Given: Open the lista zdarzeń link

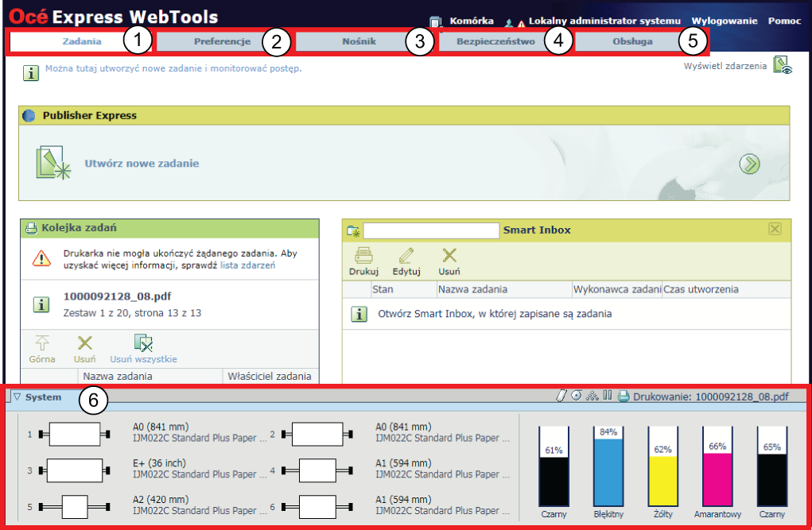Looking at the screenshot, I should [247, 265].
